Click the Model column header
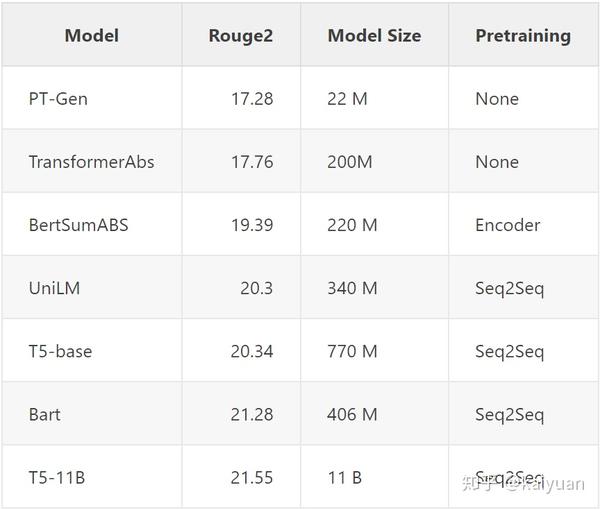Screen dimensions: 600x510 (91, 36)
